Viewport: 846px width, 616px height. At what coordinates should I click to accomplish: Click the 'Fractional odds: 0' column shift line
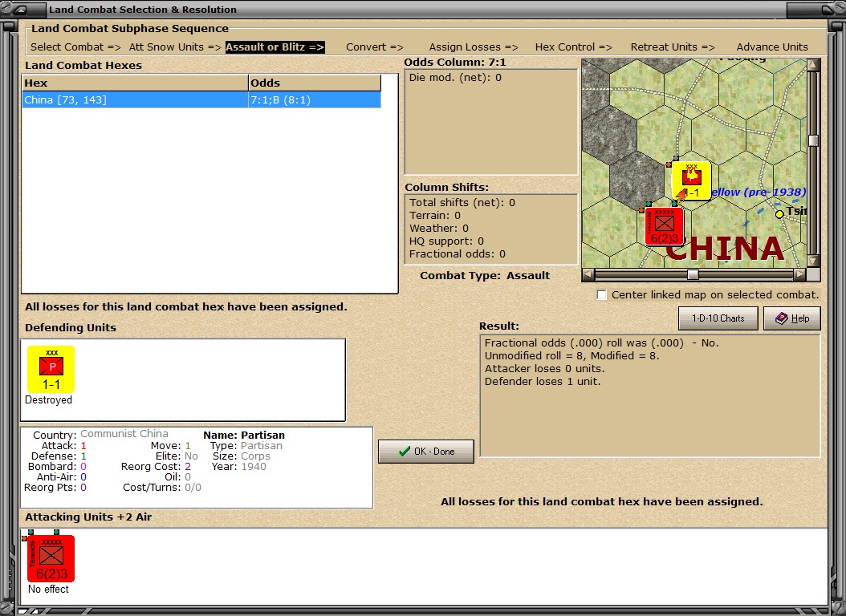tap(457, 253)
